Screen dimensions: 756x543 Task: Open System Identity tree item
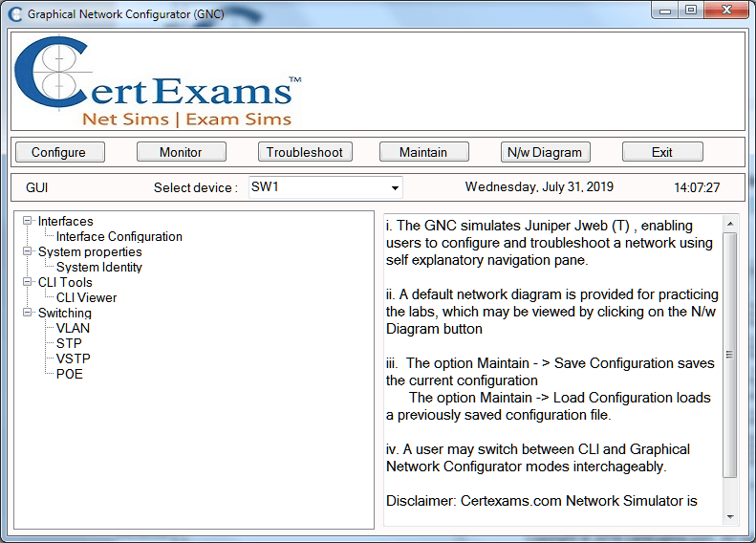tap(98, 267)
